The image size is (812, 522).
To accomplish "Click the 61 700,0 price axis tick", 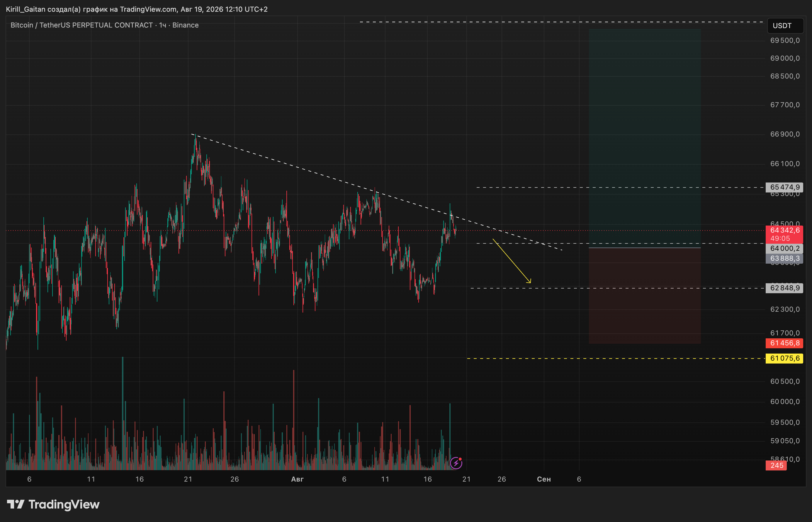I will [785, 333].
